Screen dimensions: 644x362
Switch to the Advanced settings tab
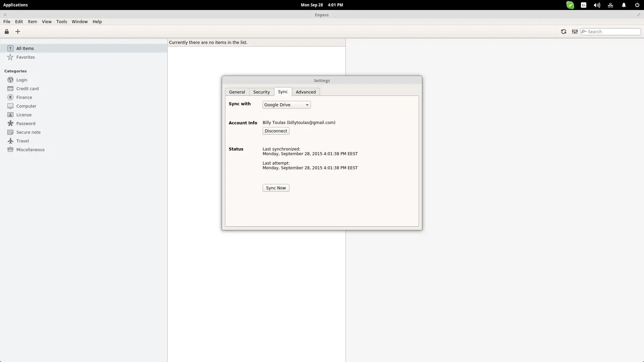pyautogui.click(x=306, y=92)
